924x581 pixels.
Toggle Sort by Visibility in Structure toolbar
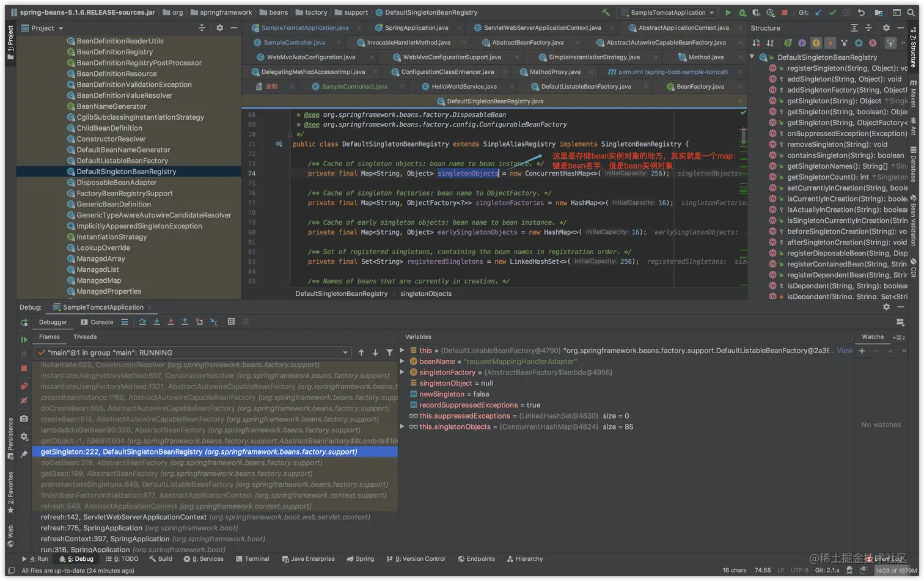click(757, 43)
